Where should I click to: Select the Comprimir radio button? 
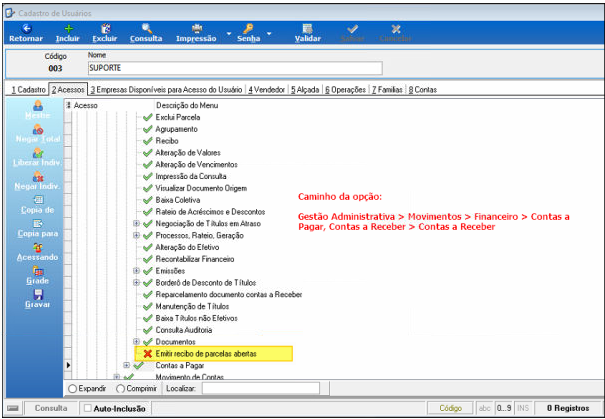click(x=120, y=389)
